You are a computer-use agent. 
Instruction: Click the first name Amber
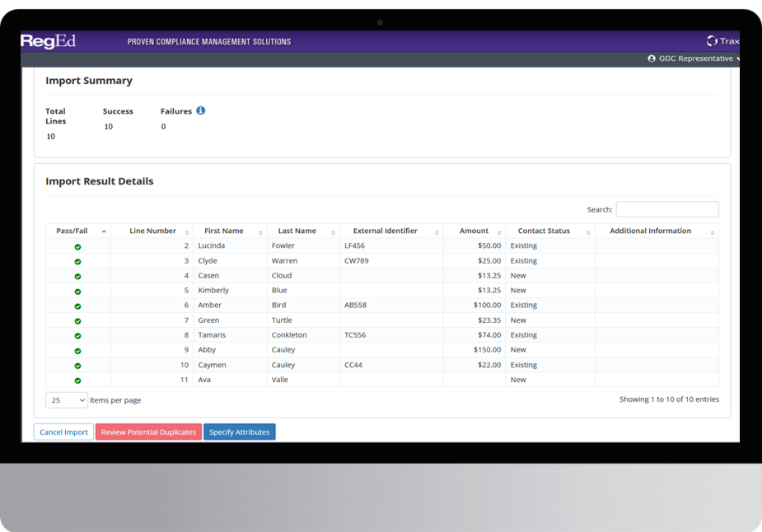[209, 305]
